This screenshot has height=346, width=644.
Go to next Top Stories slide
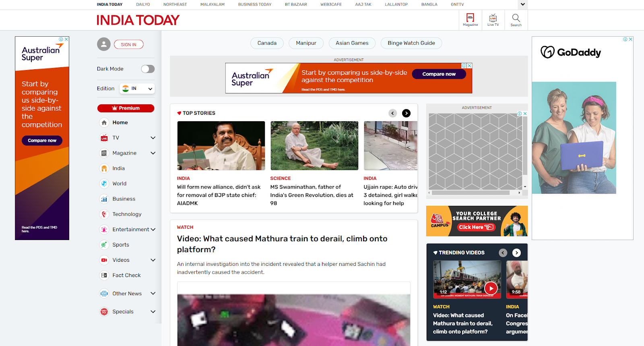pos(407,113)
